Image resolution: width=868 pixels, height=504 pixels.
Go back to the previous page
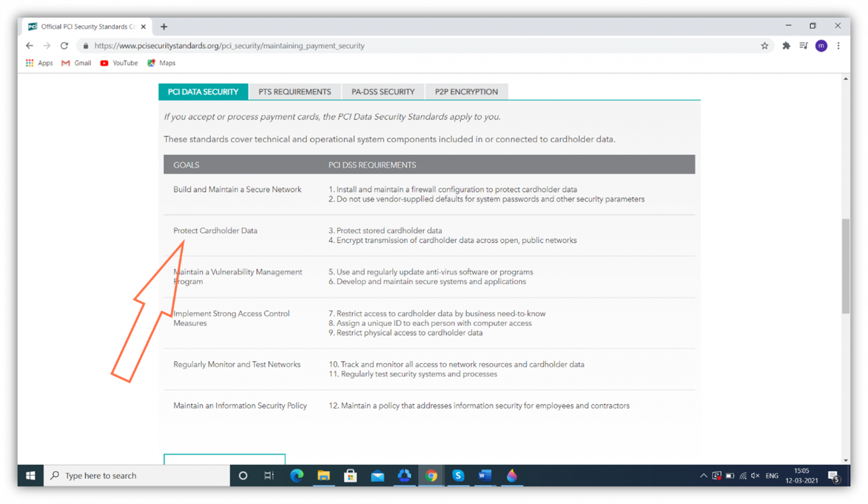coord(29,46)
